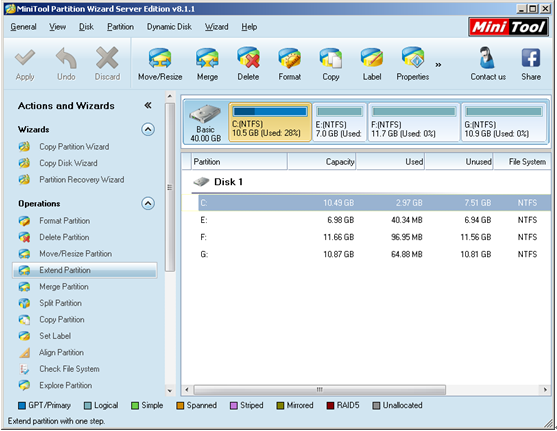The height and width of the screenshot is (431, 557).
Task: Select the Move/Resize toolbar tool
Action: coord(160,65)
